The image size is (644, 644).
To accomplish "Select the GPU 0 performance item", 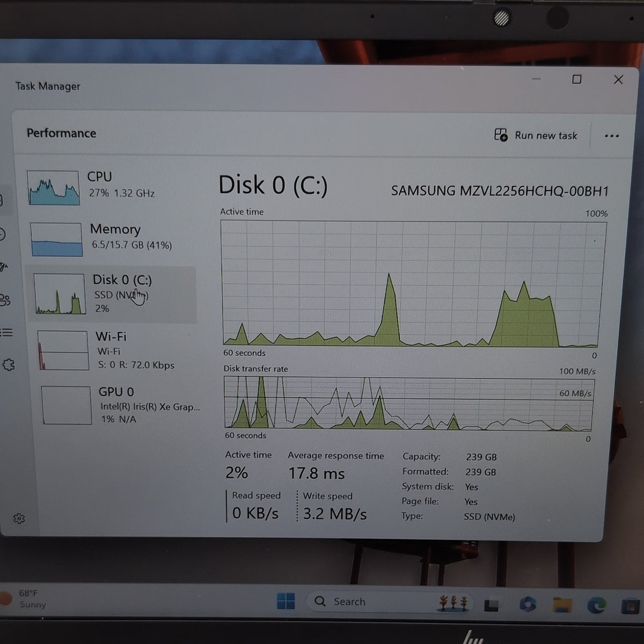I will [x=119, y=405].
